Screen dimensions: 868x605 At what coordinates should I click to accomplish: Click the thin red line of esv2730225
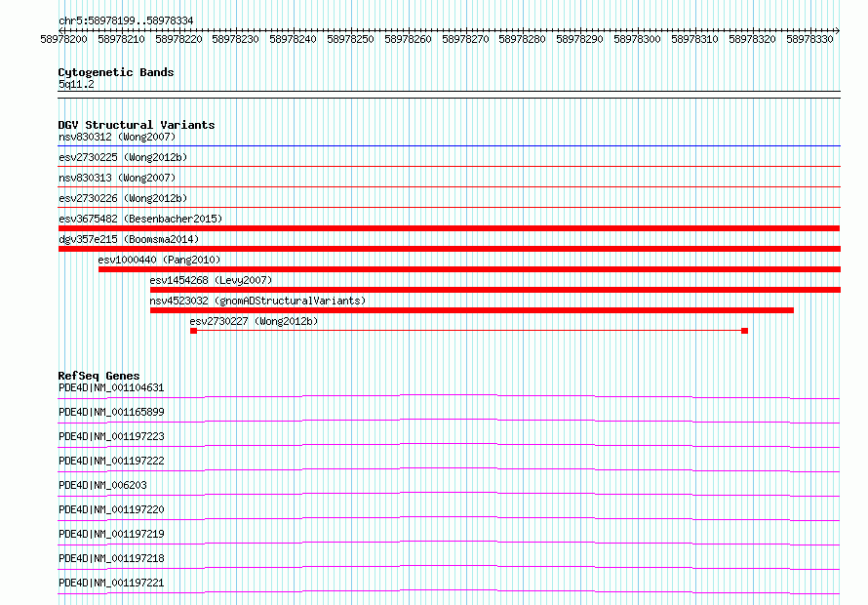450,166
